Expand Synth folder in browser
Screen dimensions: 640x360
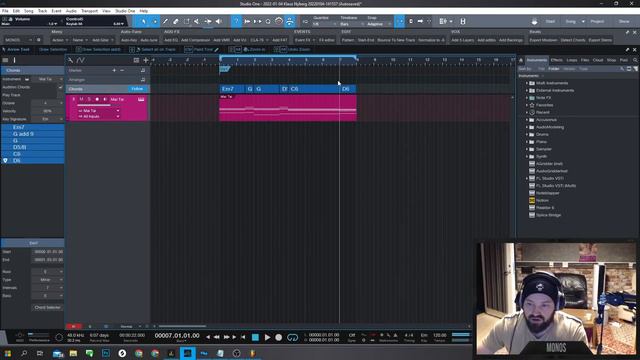(x=527, y=156)
